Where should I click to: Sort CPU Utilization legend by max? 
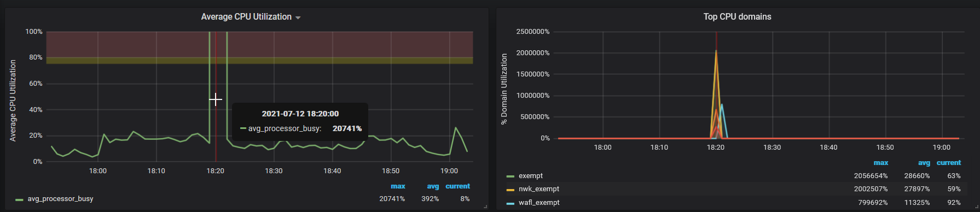pyautogui.click(x=398, y=186)
